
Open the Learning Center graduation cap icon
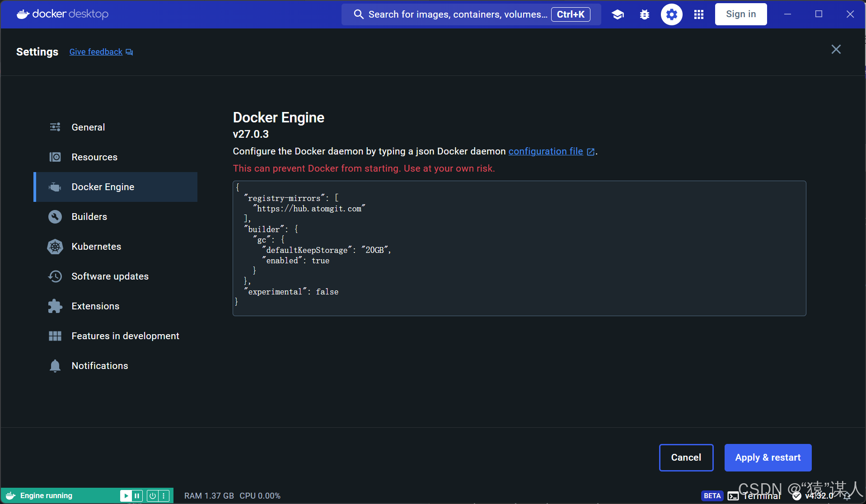(618, 14)
